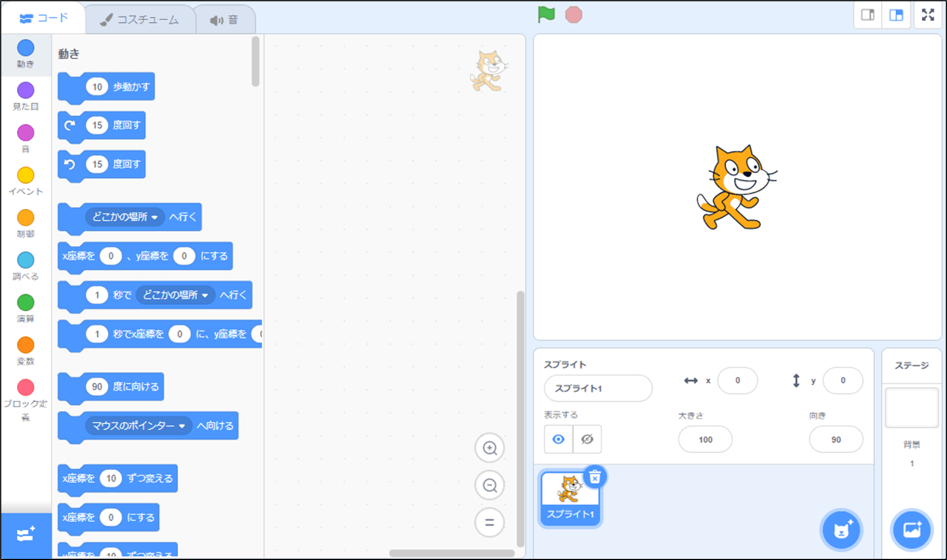Click the 動き palette heading
Image resolution: width=947 pixels, height=560 pixels.
coord(69,54)
